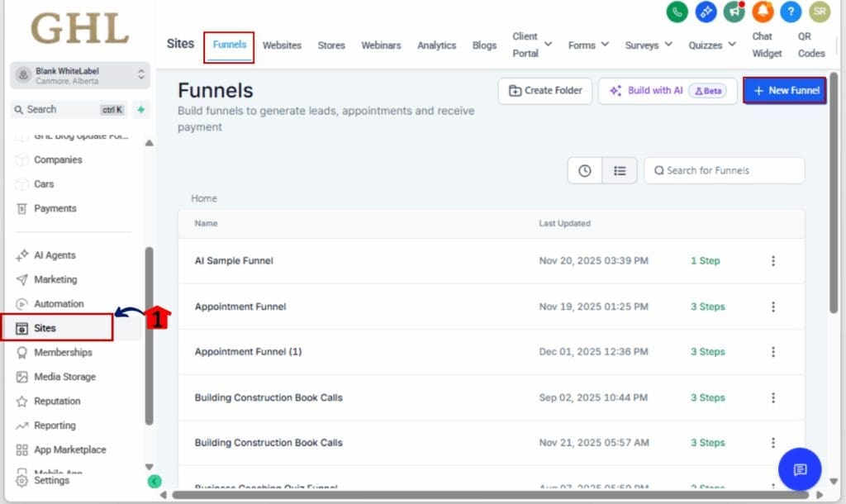Click the horizontal scrollbar at bottom
The image size is (846, 504).
coord(490,494)
